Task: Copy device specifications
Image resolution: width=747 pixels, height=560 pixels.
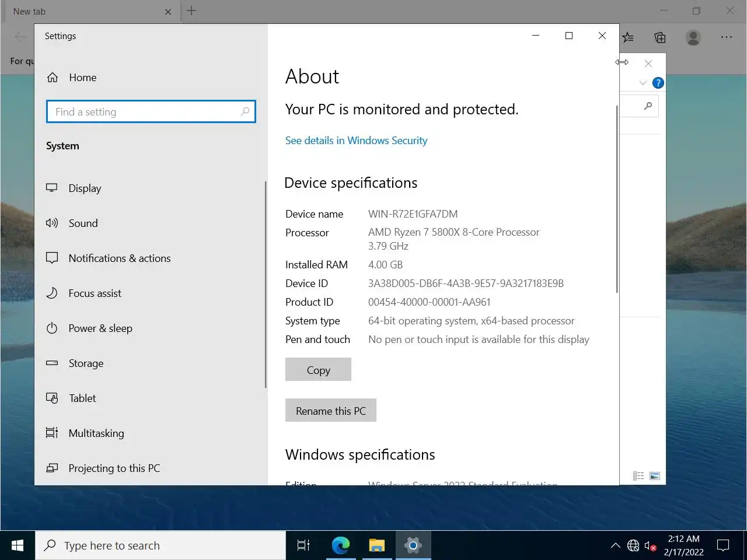Action: [x=318, y=370]
